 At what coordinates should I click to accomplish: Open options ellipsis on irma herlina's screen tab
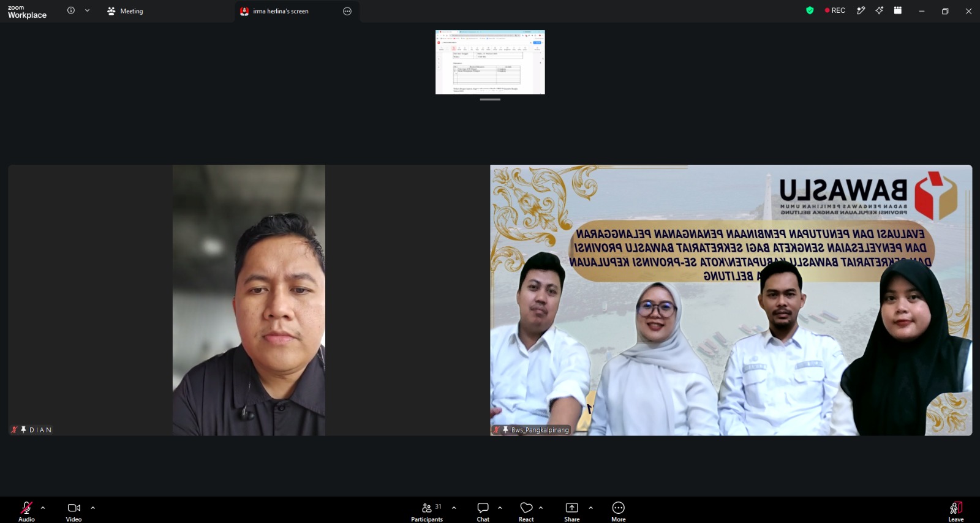click(347, 11)
